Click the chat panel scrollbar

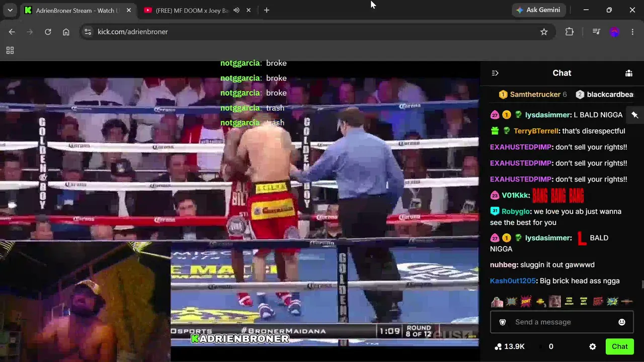click(642, 285)
